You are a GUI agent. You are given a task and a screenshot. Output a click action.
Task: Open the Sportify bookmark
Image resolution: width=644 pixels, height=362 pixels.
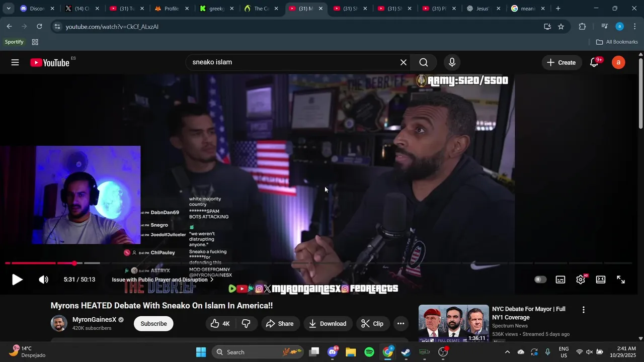pos(14,42)
